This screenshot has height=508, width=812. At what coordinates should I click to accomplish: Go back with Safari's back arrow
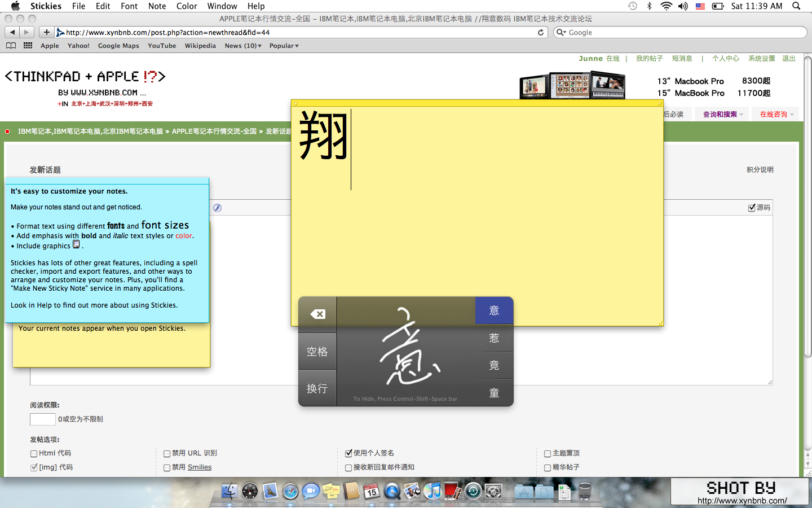12,32
